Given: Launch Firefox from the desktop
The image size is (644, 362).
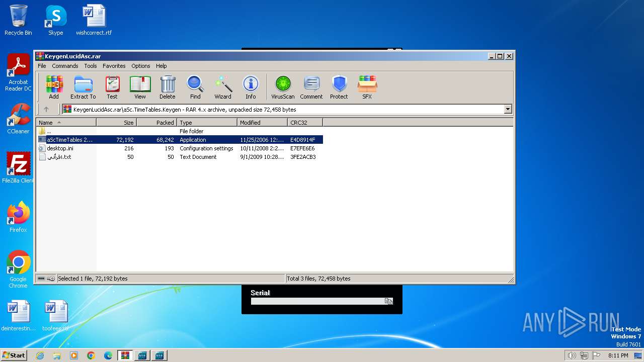Looking at the screenshot, I should point(18,217).
